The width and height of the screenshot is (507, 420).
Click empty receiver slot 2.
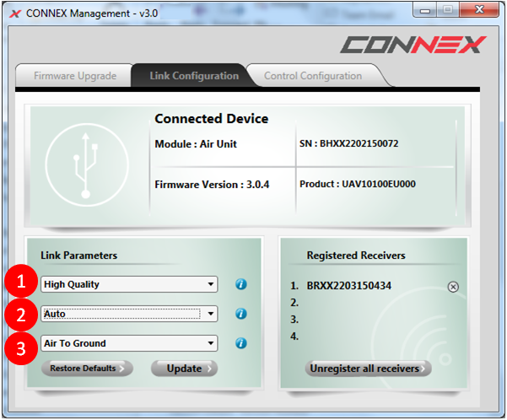click(294, 303)
